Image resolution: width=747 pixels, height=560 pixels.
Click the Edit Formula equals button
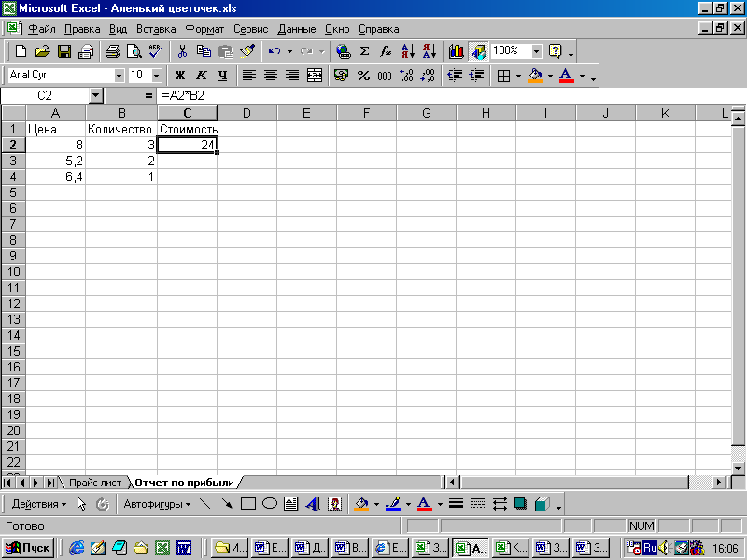point(148,96)
